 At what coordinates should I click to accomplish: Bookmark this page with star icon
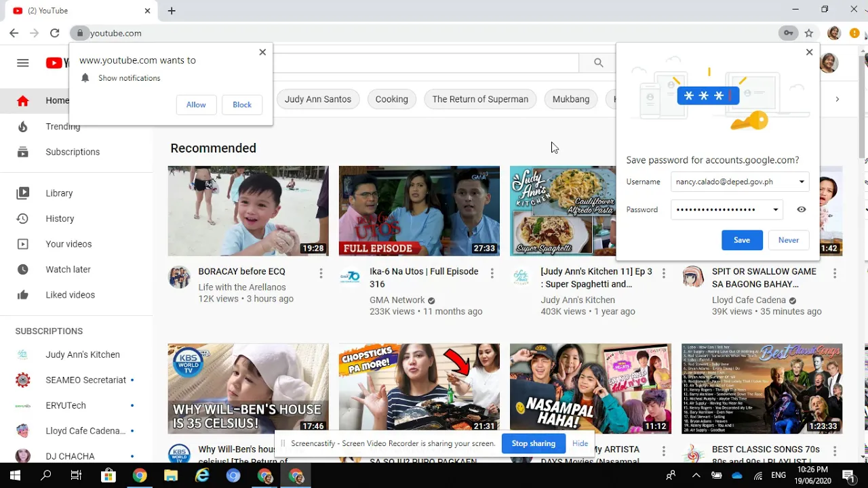809,33
